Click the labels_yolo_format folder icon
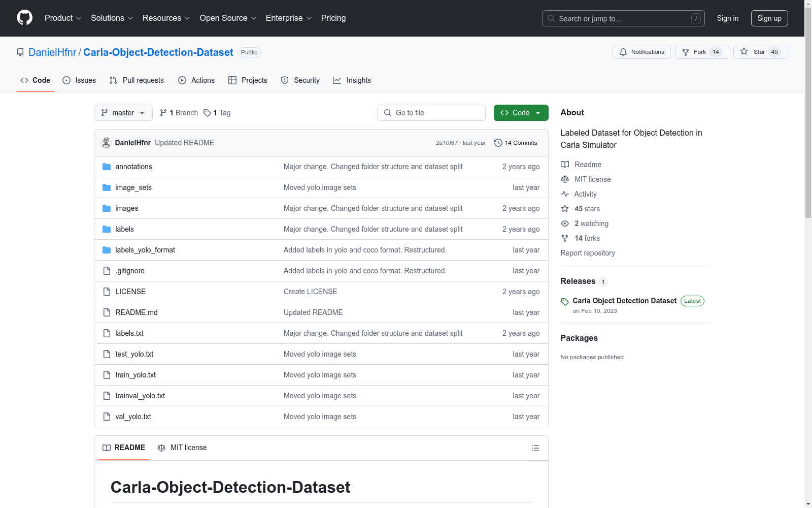Image resolution: width=812 pixels, height=508 pixels. click(x=107, y=250)
